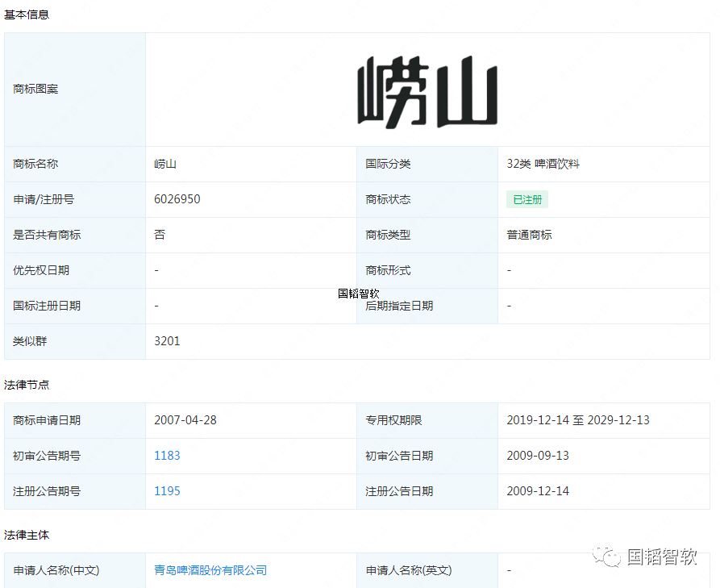This screenshot has height=588, width=720.
Task: Click the 商标名称 field label
Action: [35, 164]
